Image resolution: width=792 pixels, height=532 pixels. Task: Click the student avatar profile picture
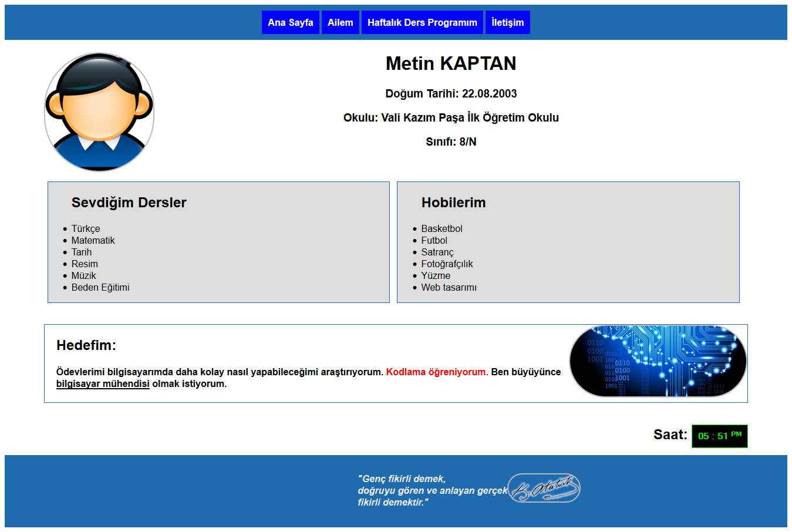click(99, 112)
